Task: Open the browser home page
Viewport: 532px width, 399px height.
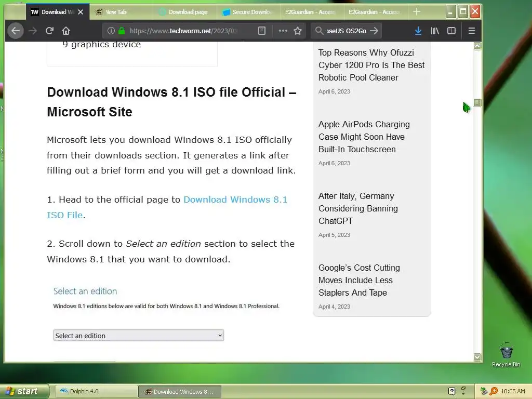Action: click(x=66, y=31)
